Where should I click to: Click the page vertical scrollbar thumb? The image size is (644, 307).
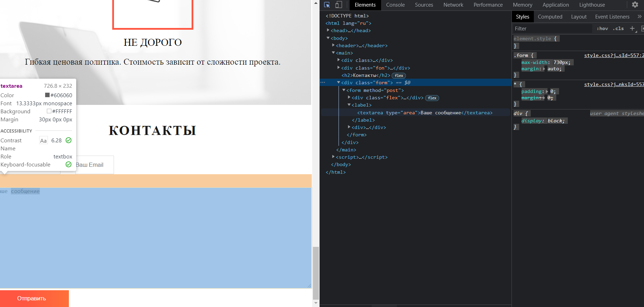[x=316, y=273]
